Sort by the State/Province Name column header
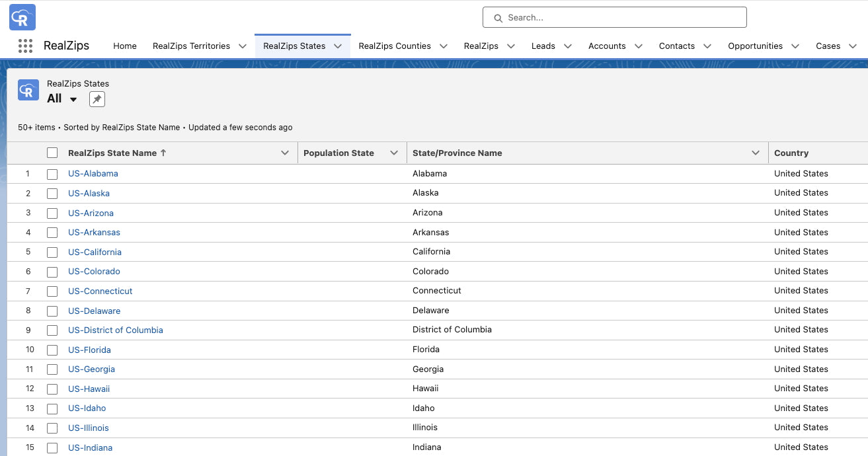Image resolution: width=868 pixels, height=456 pixels. (x=457, y=153)
